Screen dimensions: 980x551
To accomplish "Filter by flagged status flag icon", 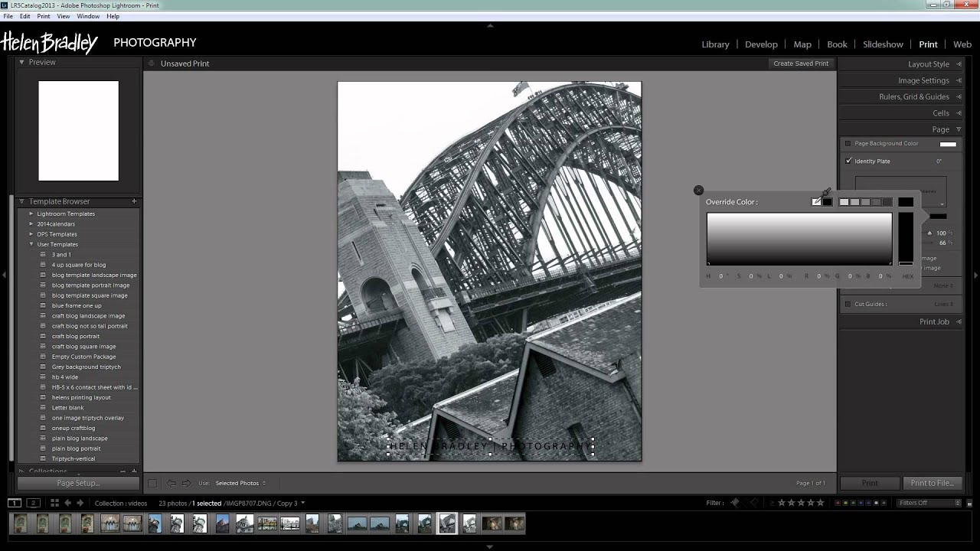I will coord(735,503).
